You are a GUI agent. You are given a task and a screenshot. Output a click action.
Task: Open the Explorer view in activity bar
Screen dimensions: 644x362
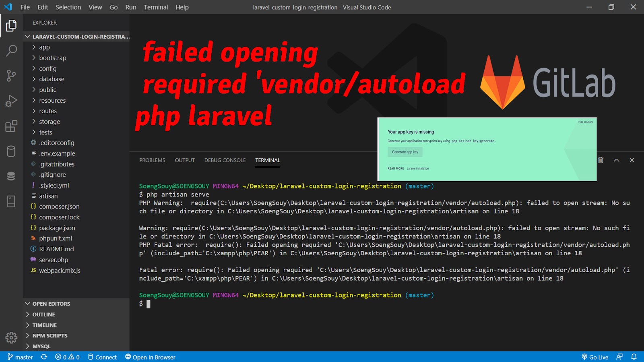(x=11, y=26)
